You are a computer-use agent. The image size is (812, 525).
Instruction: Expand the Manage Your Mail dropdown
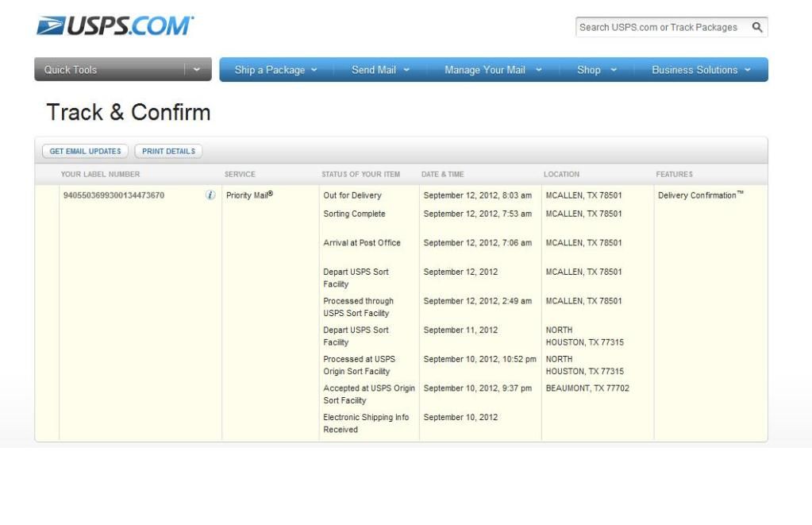coord(493,70)
